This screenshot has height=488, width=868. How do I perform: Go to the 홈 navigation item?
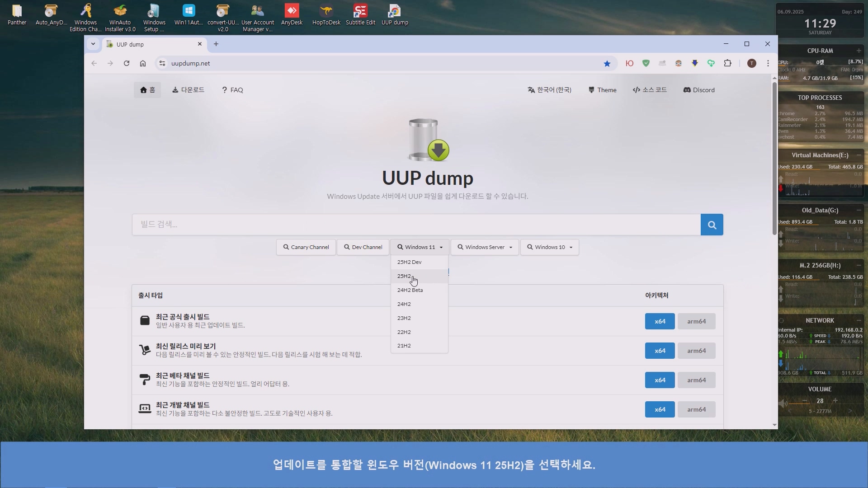147,90
